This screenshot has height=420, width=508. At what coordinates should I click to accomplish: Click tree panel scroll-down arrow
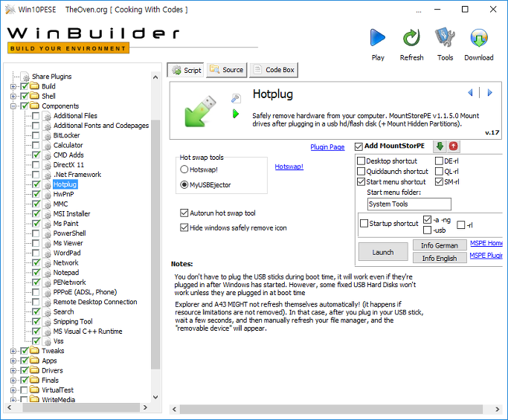(x=155, y=397)
